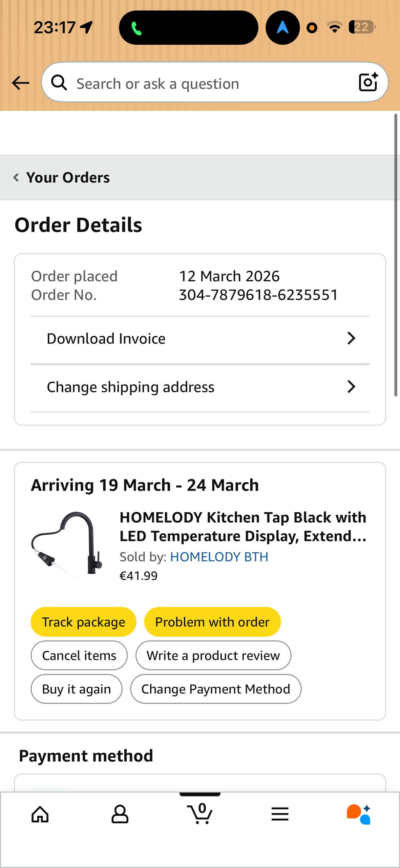Open Rufus AI assistant icon
The height and width of the screenshot is (868, 400).
pos(358,814)
